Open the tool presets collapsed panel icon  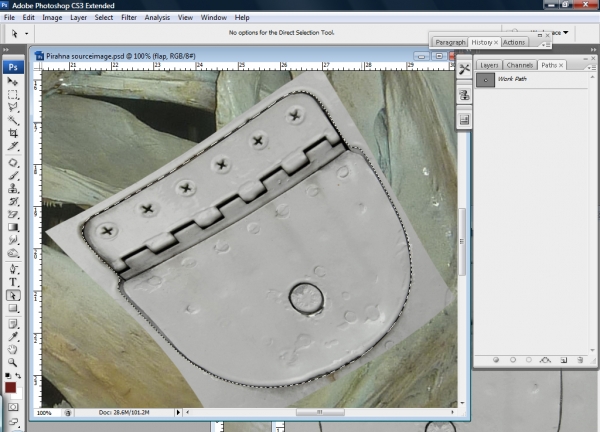464,69
